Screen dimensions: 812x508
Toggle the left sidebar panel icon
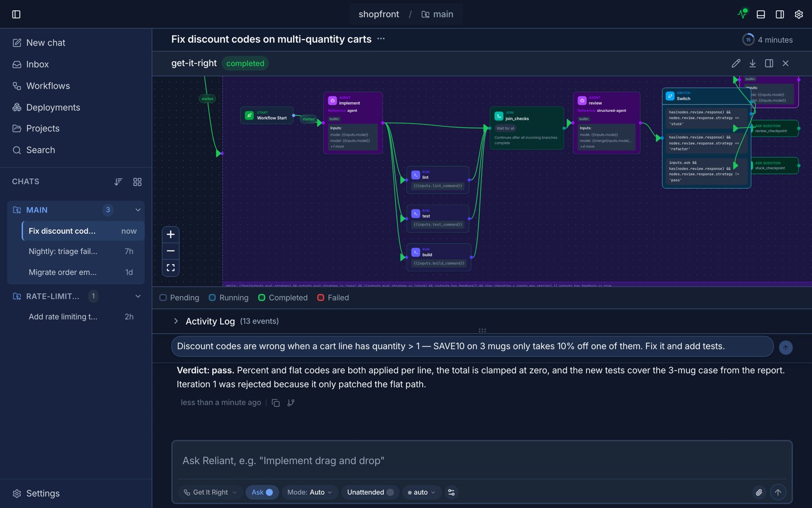click(16, 14)
